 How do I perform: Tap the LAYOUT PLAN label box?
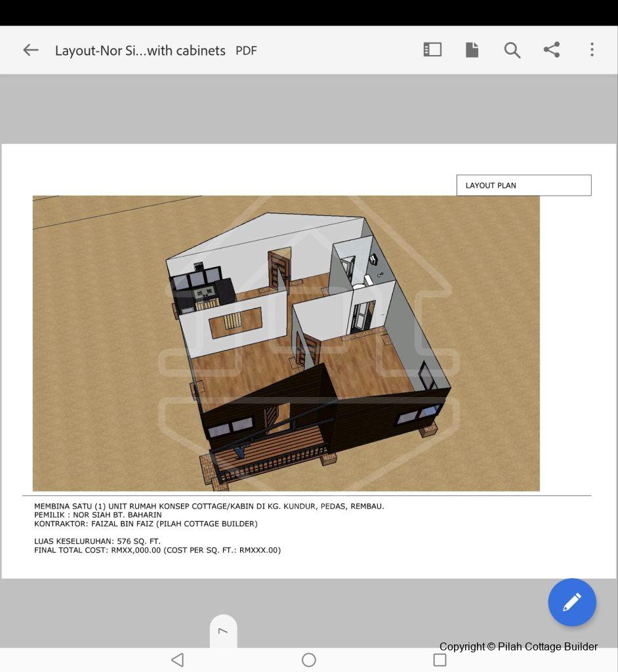point(524,185)
